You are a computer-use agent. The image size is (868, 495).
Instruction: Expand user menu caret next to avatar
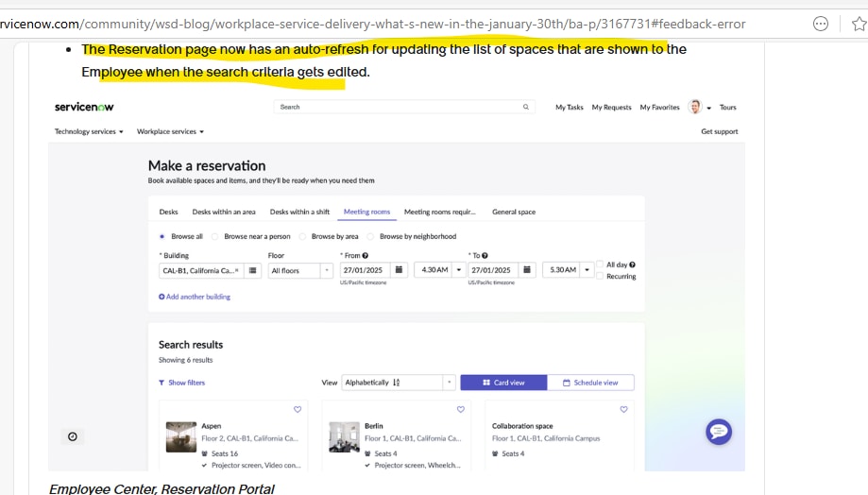point(708,108)
